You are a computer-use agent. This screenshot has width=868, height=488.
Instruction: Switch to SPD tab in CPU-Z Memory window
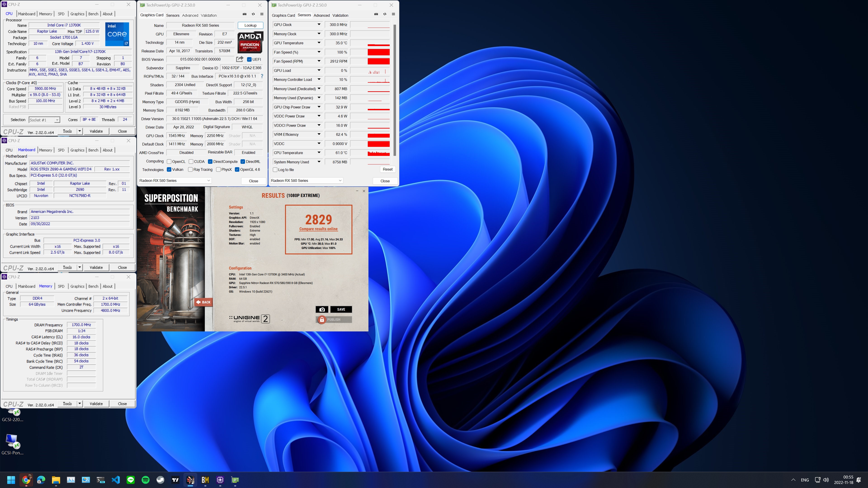click(x=61, y=286)
